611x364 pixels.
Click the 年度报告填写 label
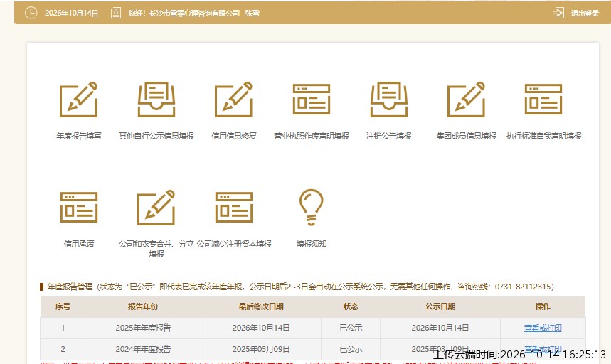79,136
